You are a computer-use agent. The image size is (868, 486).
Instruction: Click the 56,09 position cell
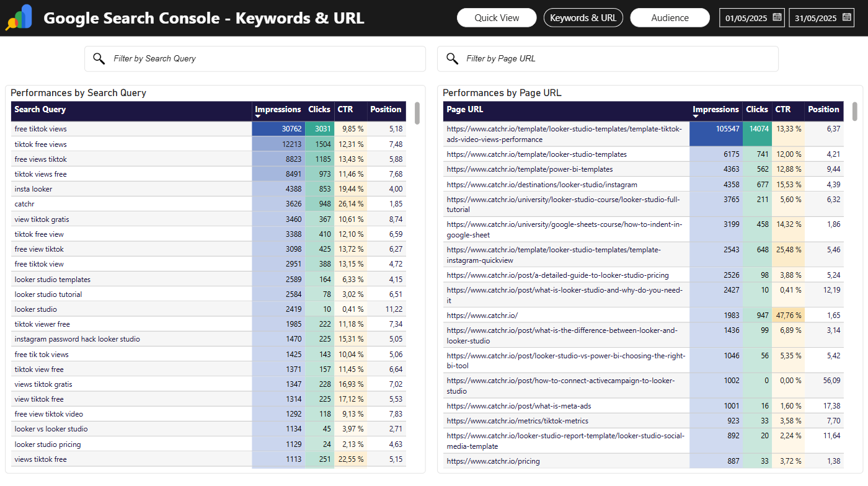tap(823, 386)
